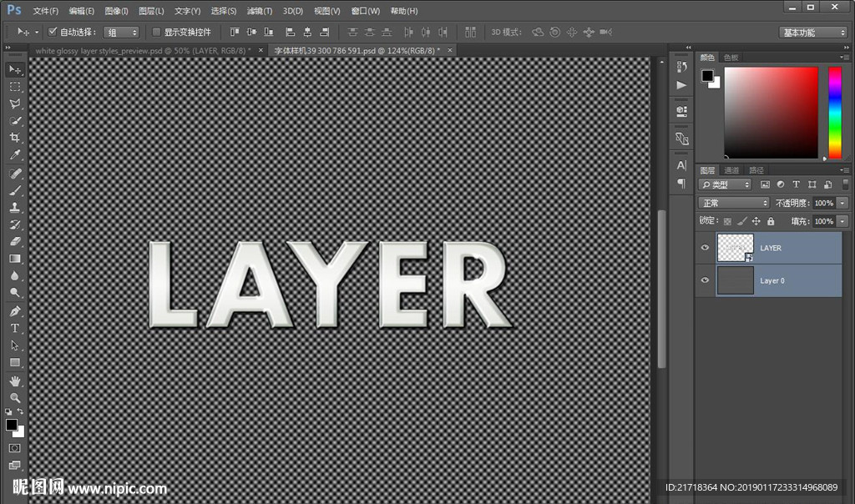Toggle lock all padlock
Screen dimensions: 855x504
(x=771, y=221)
